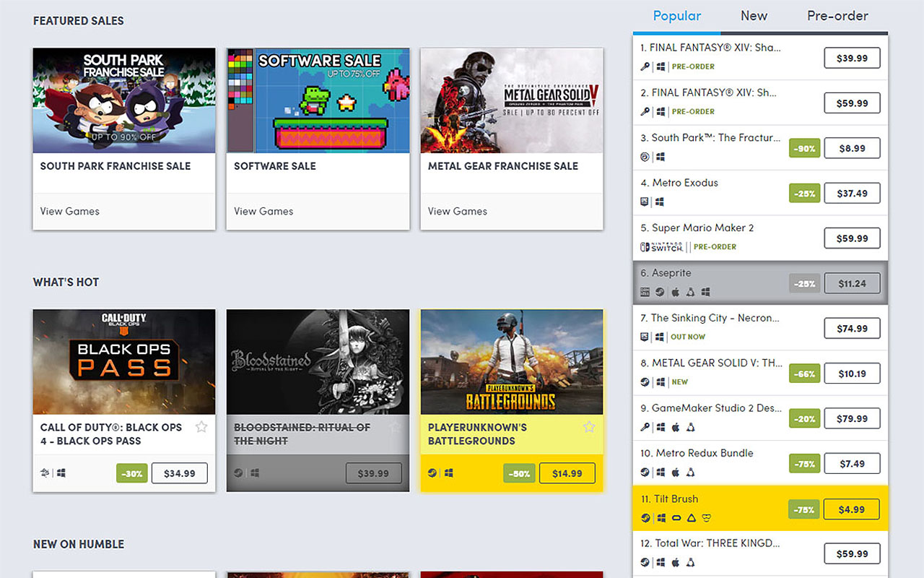This screenshot has height=578, width=924.
Task: Click the $39.99 Bloodstained price button
Action: [374, 473]
